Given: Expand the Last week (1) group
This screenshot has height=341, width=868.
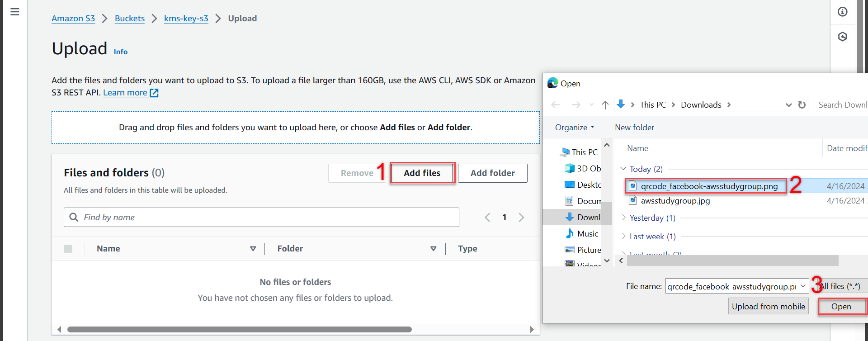Looking at the screenshot, I should (x=624, y=236).
